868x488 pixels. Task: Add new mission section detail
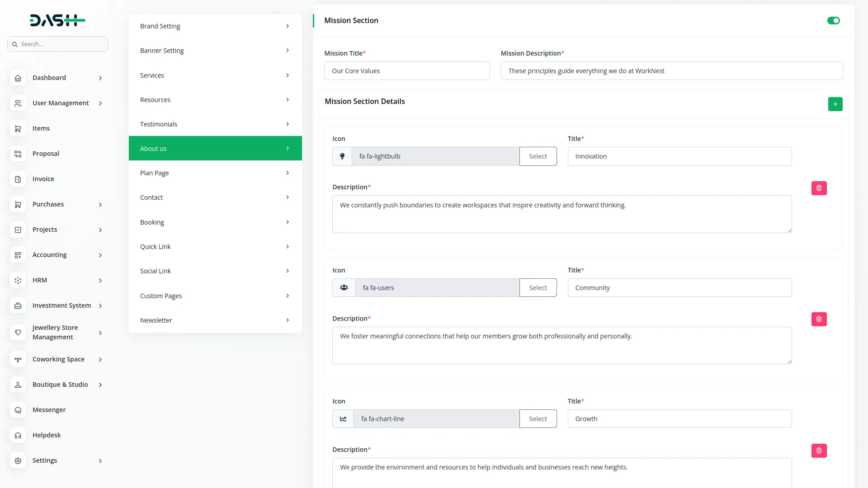coord(835,104)
